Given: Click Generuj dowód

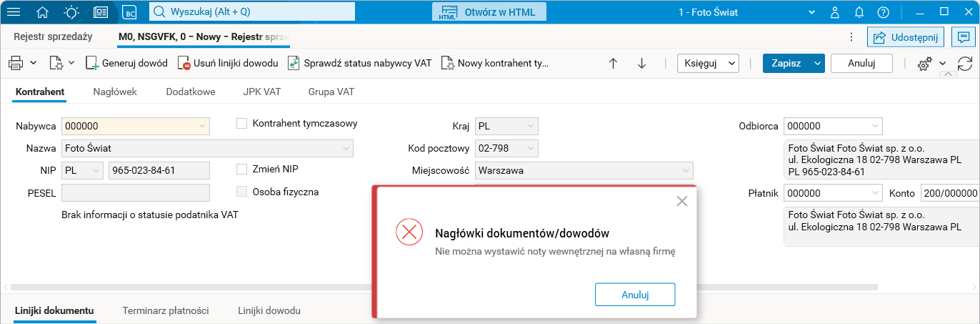Looking at the screenshot, I should 126,63.
